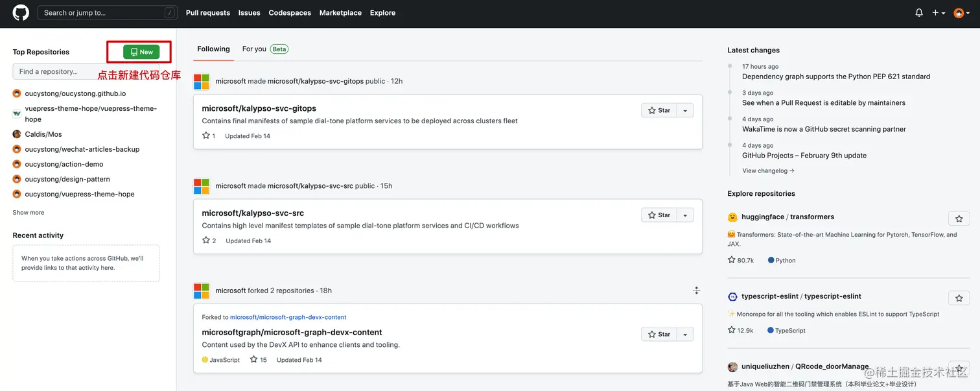Click View changelog link
Screen dimensions: 980x391
click(768, 171)
